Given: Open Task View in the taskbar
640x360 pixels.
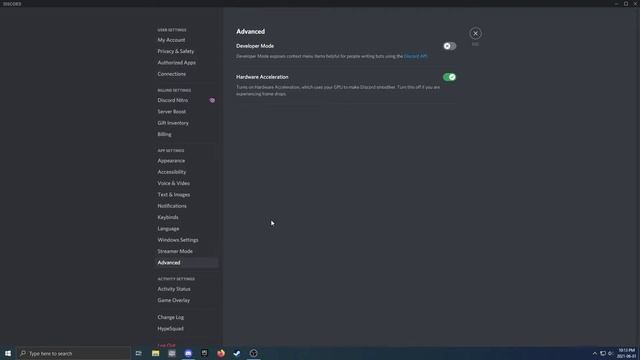Looking at the screenshot, I should click(139, 353).
